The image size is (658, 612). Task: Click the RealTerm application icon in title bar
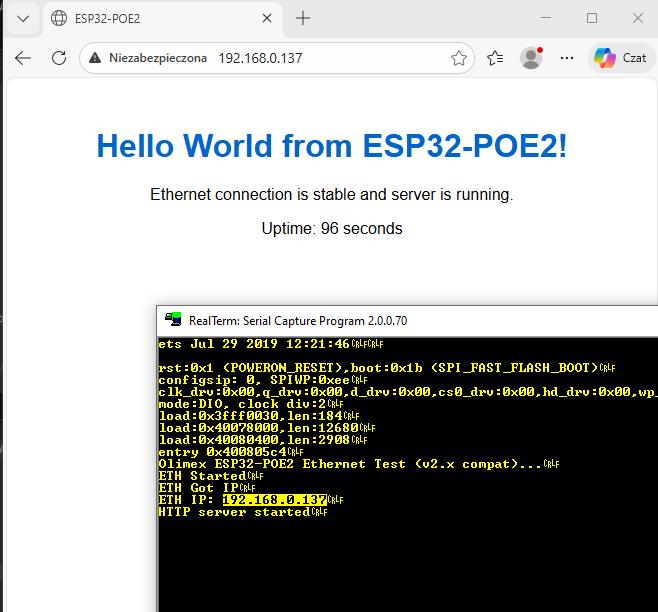point(173,319)
